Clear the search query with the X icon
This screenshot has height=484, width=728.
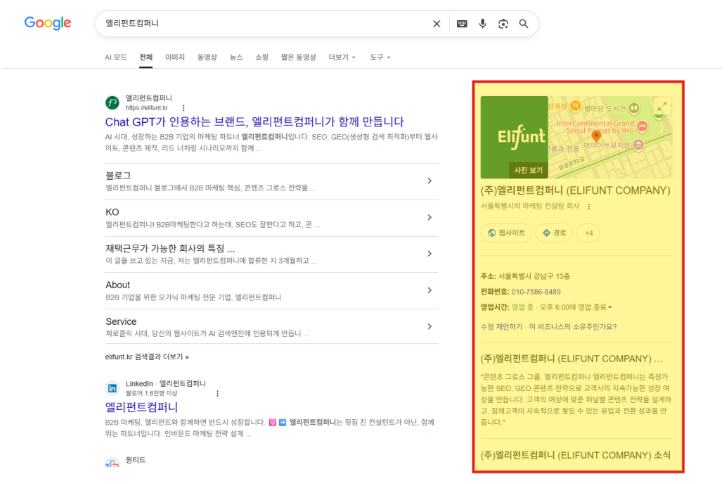436,24
